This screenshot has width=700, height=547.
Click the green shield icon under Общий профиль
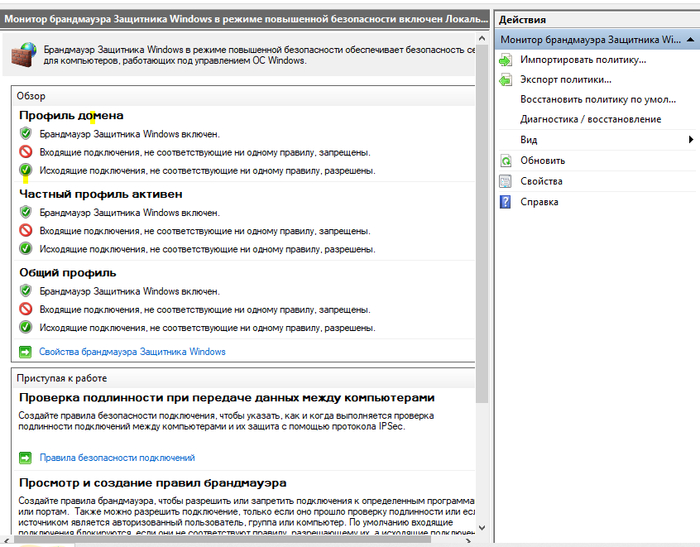[26, 291]
